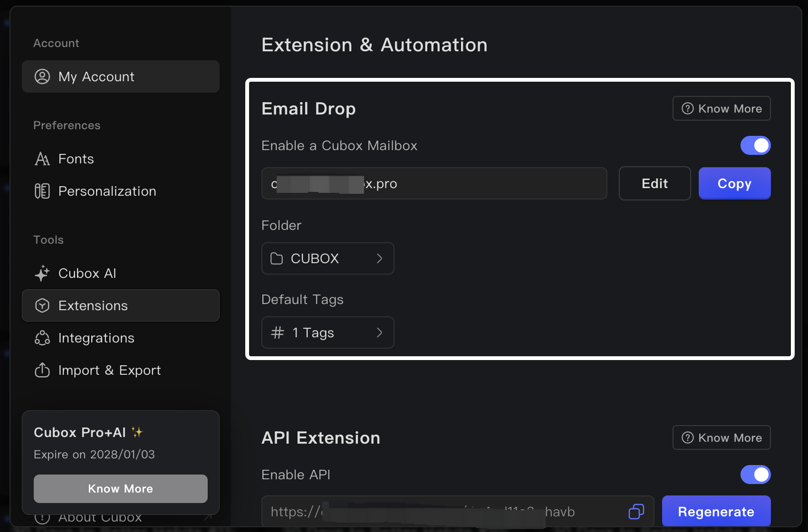Click the Extensions cube icon
Screen dimensions: 808x532
click(x=42, y=305)
